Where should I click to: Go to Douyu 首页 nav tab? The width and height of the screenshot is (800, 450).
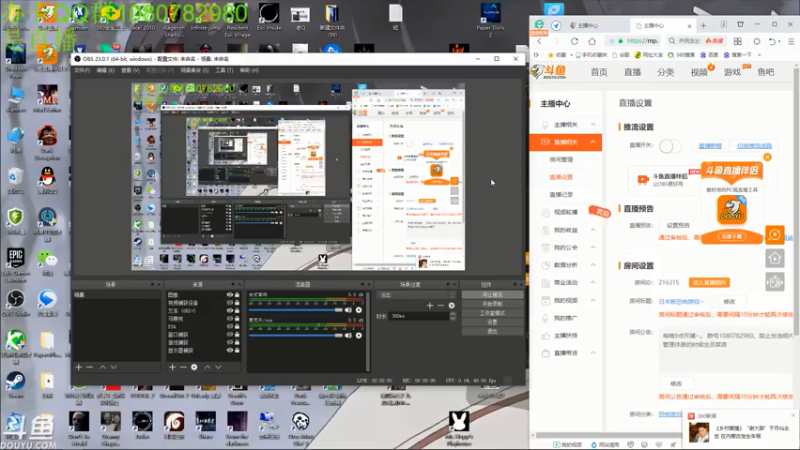pyautogui.click(x=599, y=72)
